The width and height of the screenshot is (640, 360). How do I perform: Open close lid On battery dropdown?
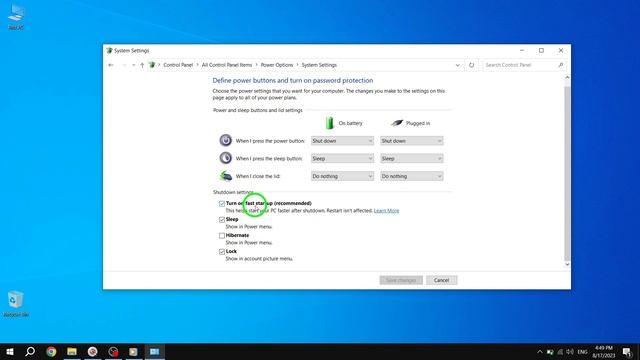pos(342,176)
